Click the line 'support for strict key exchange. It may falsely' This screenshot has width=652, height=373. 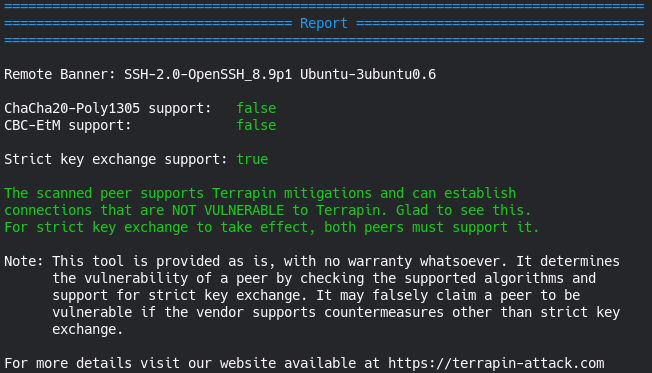click(x=316, y=295)
